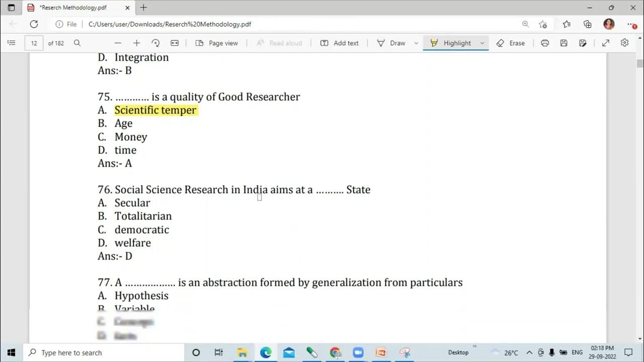The width and height of the screenshot is (644, 362).
Task: Expand Highlight color options dropdown
Action: [x=482, y=43]
